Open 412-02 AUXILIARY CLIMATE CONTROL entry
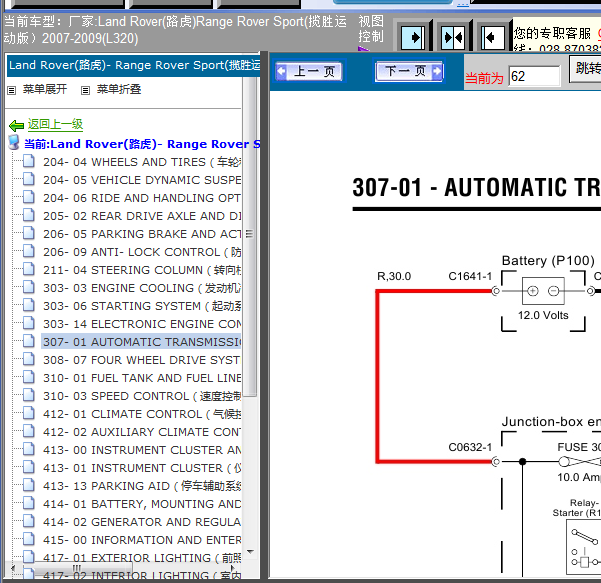Screen dimensions: 601x583 click(142, 432)
